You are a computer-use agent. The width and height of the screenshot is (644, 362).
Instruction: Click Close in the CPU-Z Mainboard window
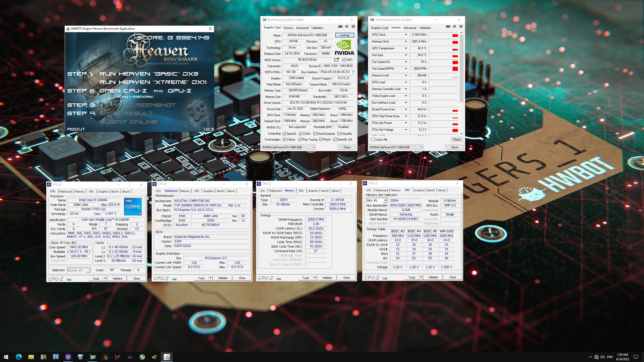pyautogui.click(x=242, y=278)
